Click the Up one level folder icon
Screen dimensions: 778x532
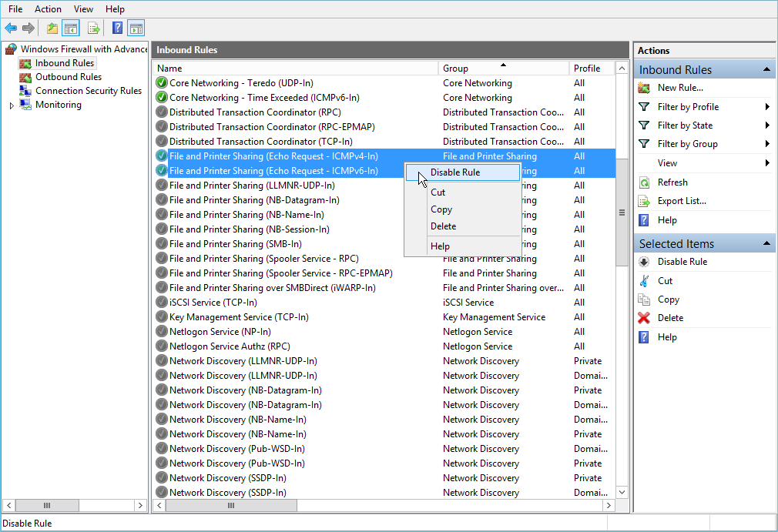[52, 28]
